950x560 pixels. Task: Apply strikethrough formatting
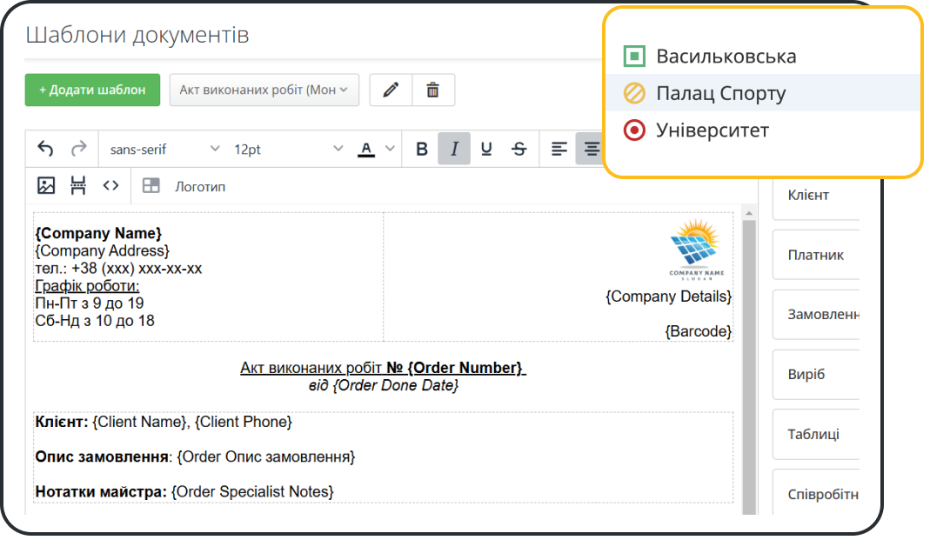(x=519, y=149)
